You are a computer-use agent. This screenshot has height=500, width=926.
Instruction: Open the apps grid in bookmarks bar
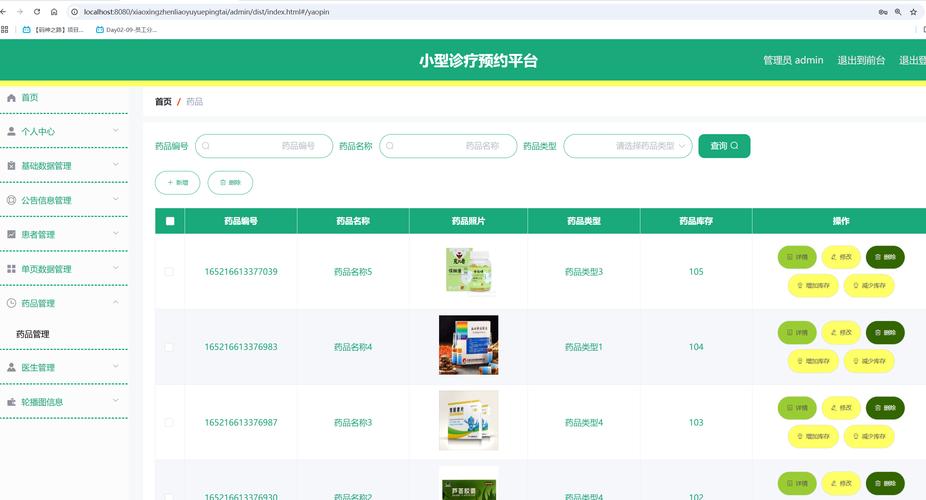5,30
